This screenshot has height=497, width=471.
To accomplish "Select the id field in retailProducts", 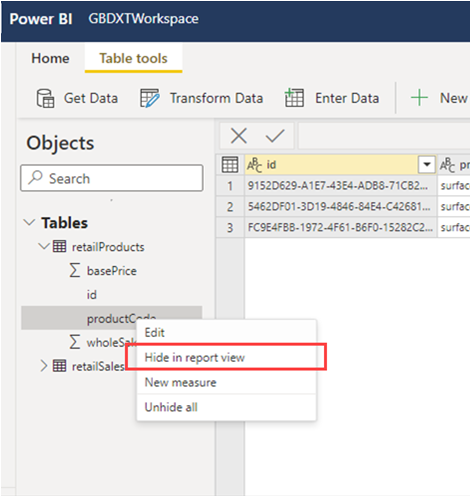I will tap(92, 295).
